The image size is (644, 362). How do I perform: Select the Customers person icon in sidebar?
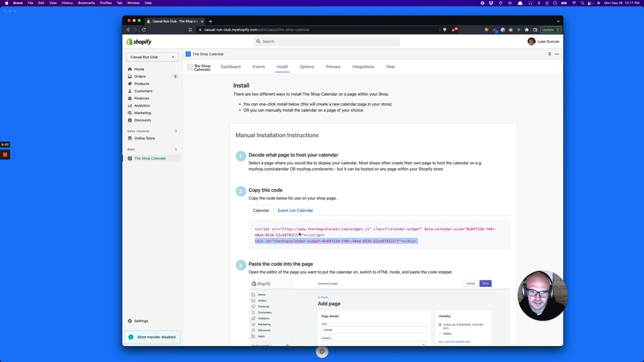tap(130, 91)
